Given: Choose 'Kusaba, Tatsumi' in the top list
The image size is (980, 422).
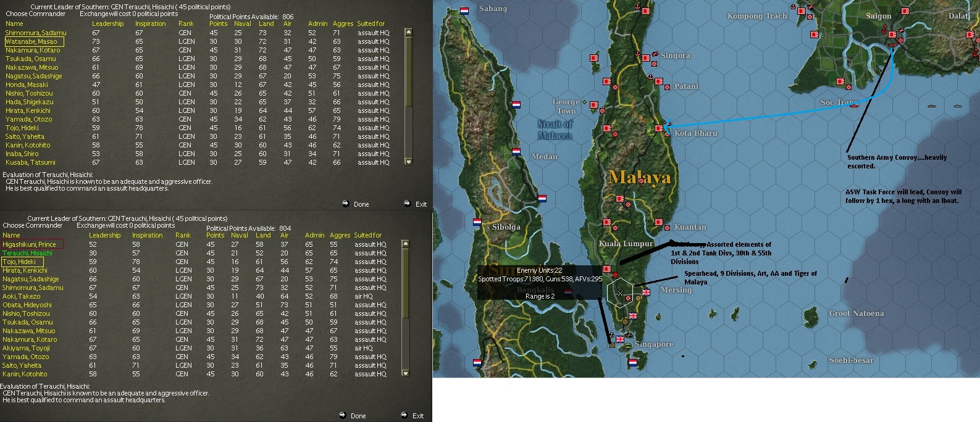Looking at the screenshot, I should click(30, 163).
